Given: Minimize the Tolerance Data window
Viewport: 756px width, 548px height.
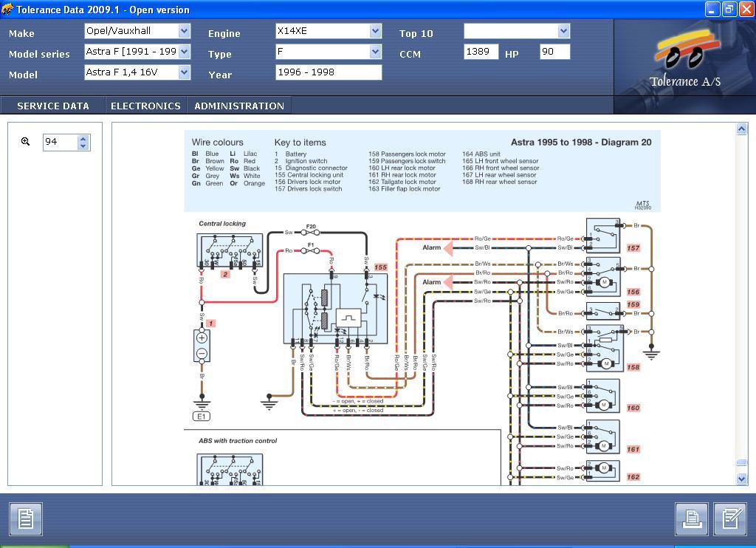Looking at the screenshot, I should pos(712,9).
